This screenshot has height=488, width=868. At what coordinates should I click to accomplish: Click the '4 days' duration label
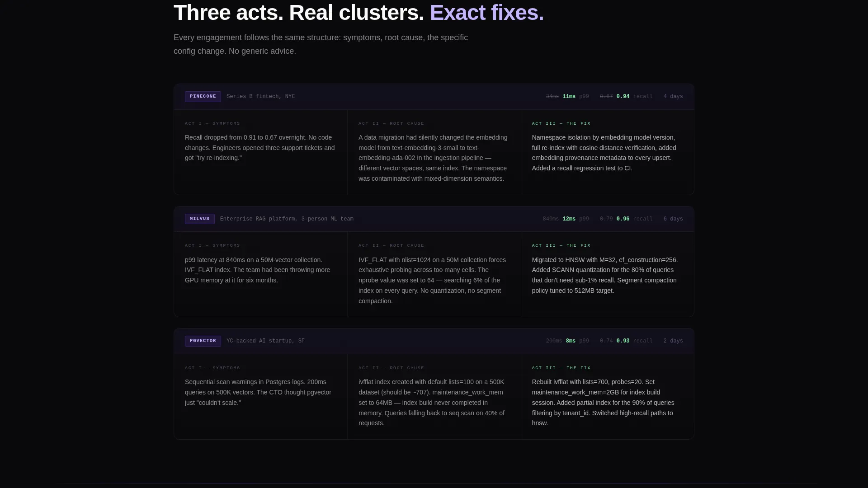click(x=673, y=97)
